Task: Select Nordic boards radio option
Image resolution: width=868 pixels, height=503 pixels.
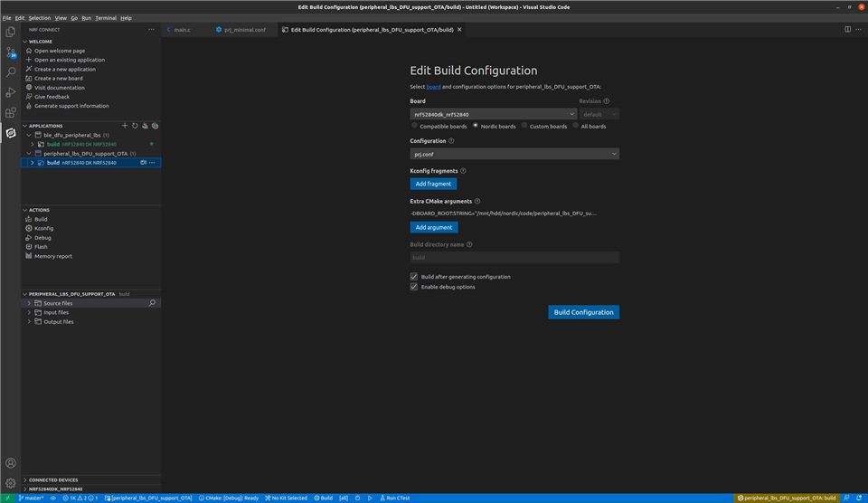Action: tap(475, 126)
